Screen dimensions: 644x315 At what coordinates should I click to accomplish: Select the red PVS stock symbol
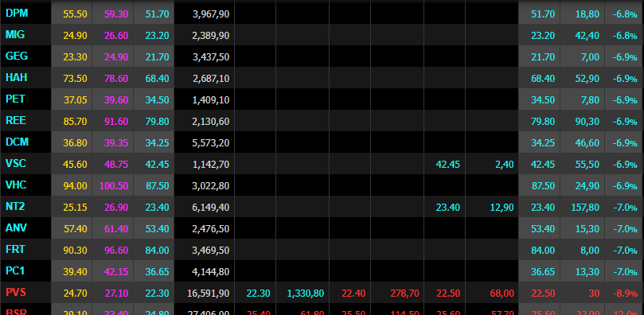pos(16,293)
